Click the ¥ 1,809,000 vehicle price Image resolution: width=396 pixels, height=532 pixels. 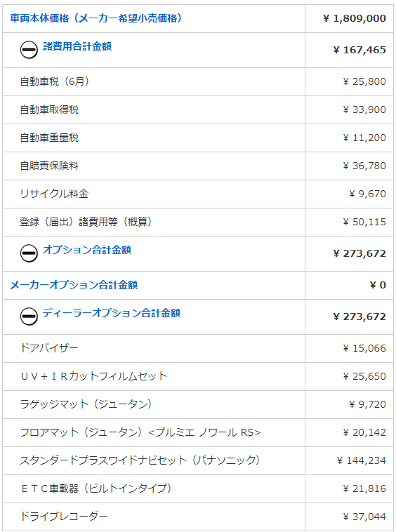(355, 18)
